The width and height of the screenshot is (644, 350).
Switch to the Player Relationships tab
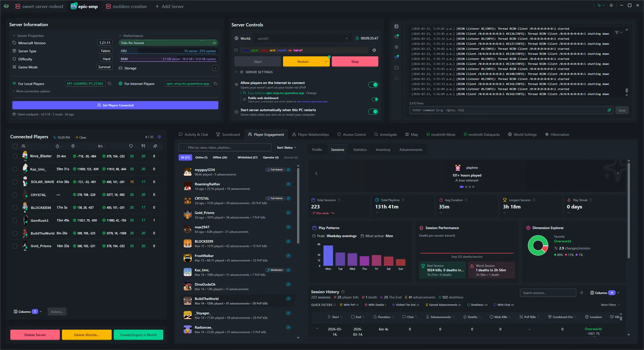(x=310, y=134)
